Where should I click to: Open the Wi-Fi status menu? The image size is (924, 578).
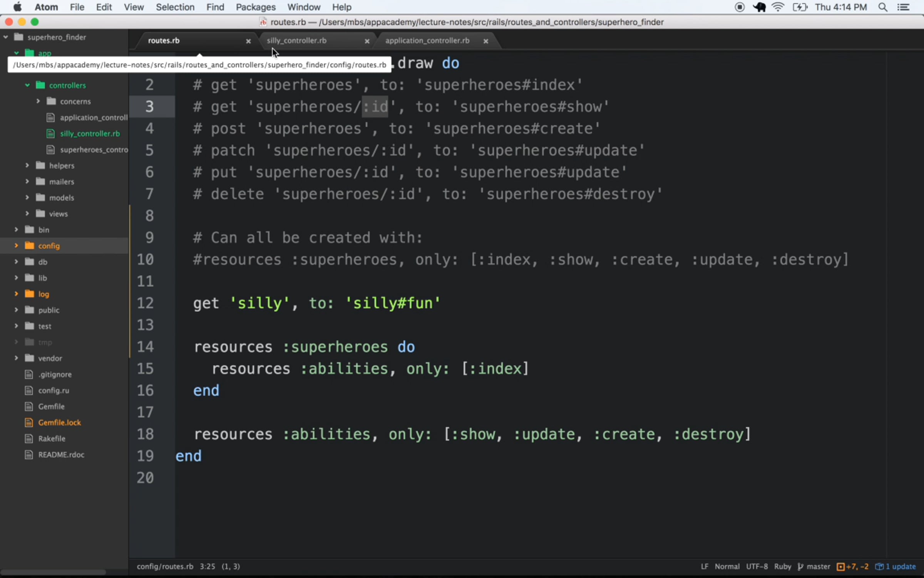point(778,7)
